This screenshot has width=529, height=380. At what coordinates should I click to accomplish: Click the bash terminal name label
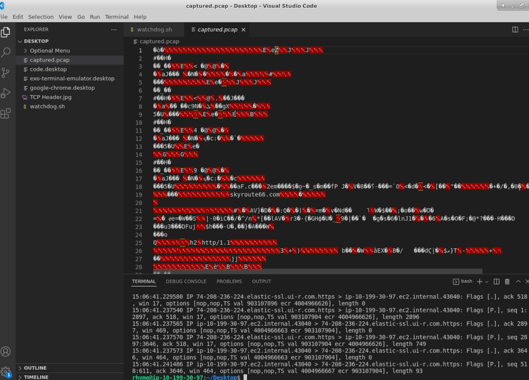point(467,281)
